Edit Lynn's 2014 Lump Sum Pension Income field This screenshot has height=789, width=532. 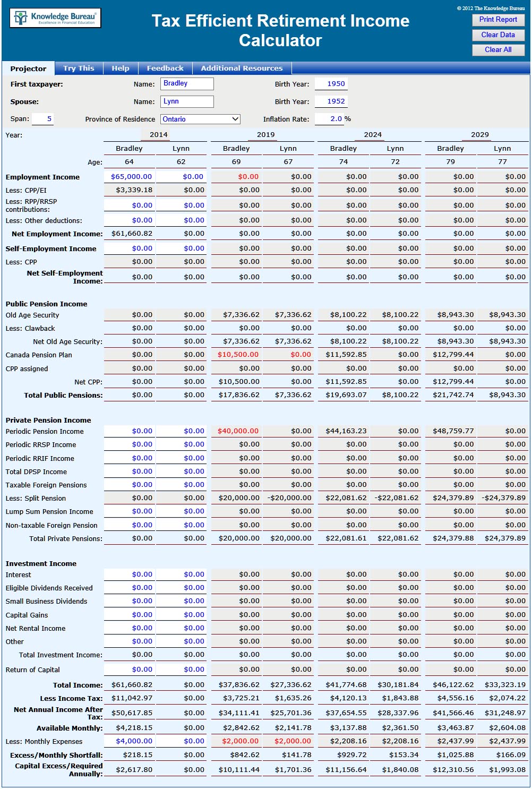[x=182, y=511]
